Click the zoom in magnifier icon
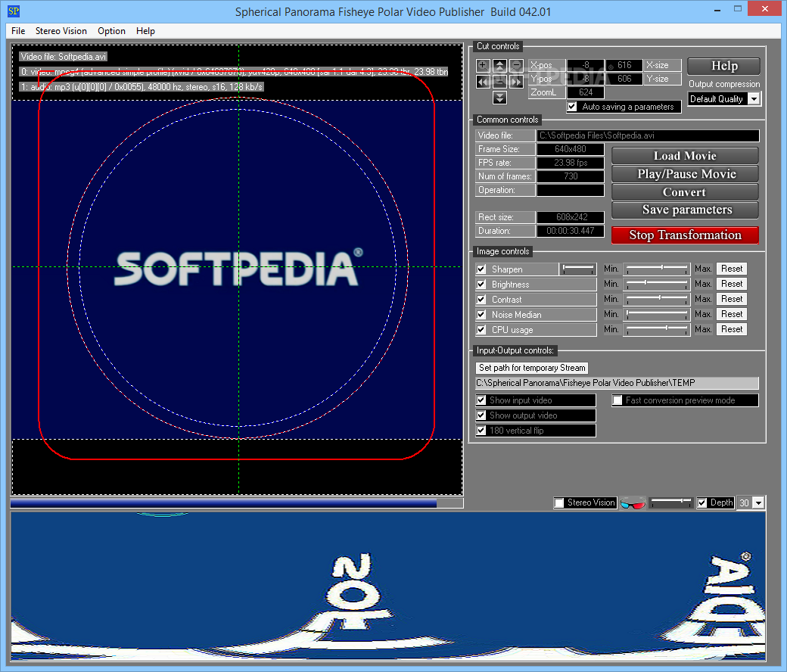The image size is (787, 672). (483, 65)
